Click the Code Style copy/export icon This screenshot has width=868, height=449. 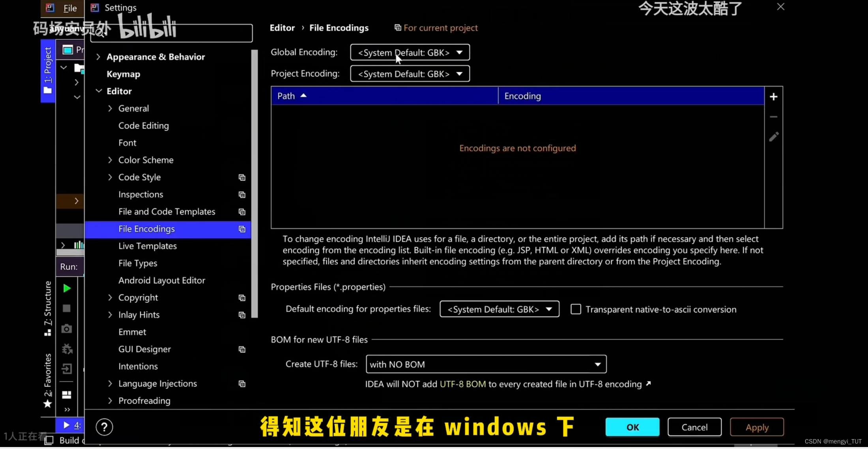242,177
